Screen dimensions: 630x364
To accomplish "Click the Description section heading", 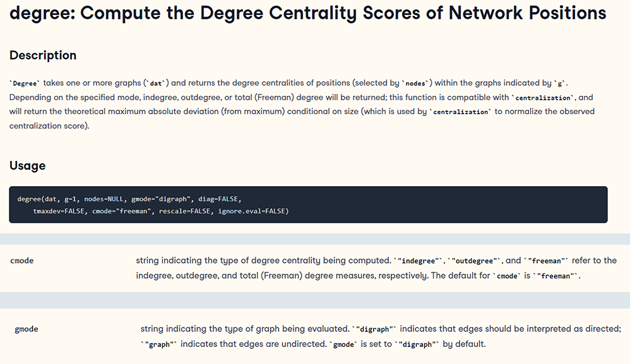I will pos(43,55).
